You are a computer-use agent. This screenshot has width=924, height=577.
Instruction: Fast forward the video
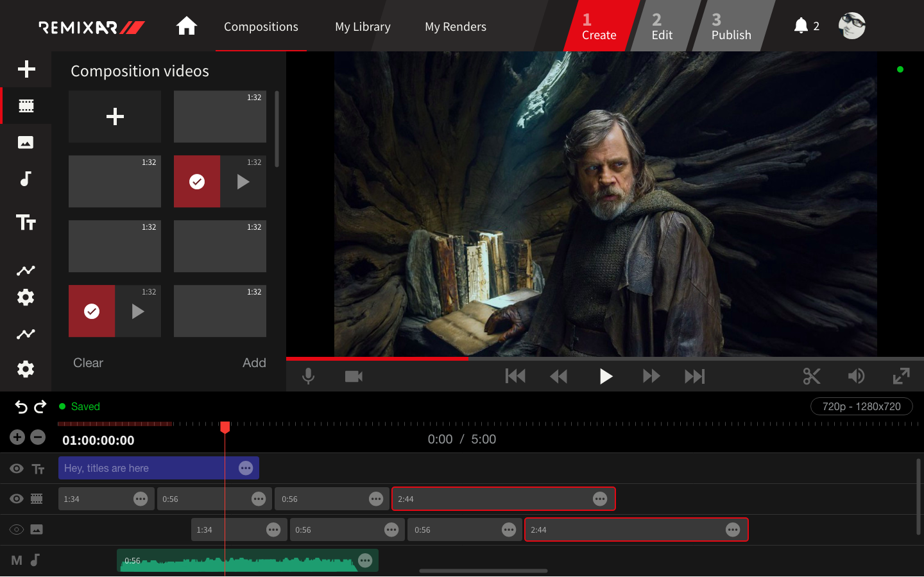point(651,376)
